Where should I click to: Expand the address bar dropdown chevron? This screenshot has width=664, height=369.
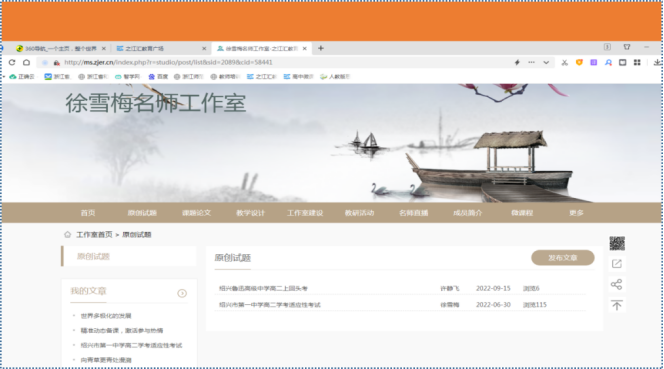point(546,62)
